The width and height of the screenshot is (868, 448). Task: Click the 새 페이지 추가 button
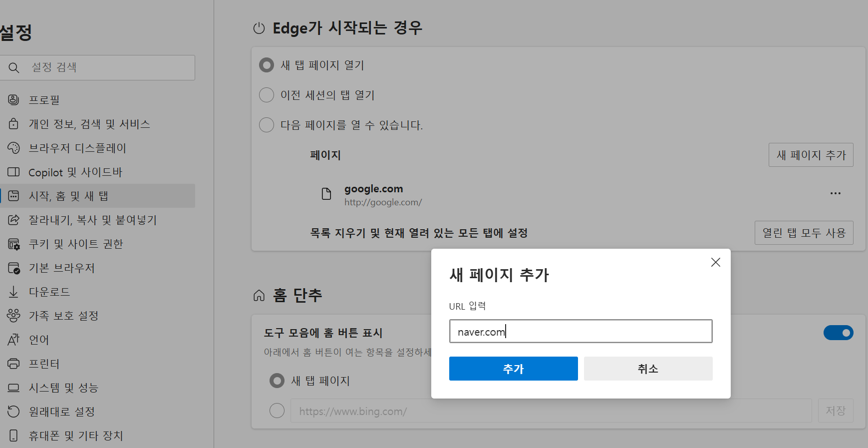point(811,155)
